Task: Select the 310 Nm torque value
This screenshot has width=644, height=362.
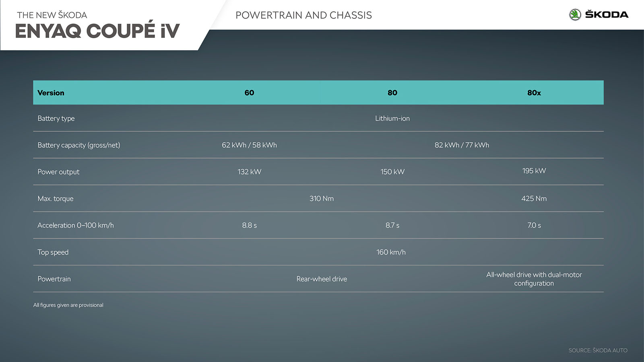Action: coord(321,199)
